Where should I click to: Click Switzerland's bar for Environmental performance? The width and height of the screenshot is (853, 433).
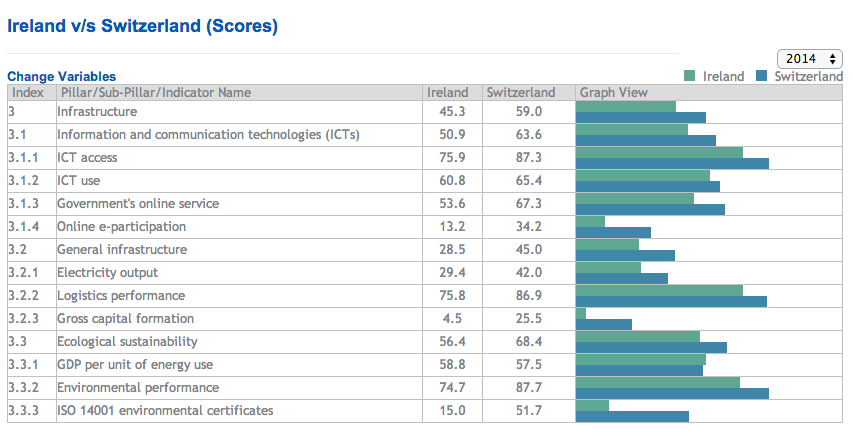[x=672, y=393]
